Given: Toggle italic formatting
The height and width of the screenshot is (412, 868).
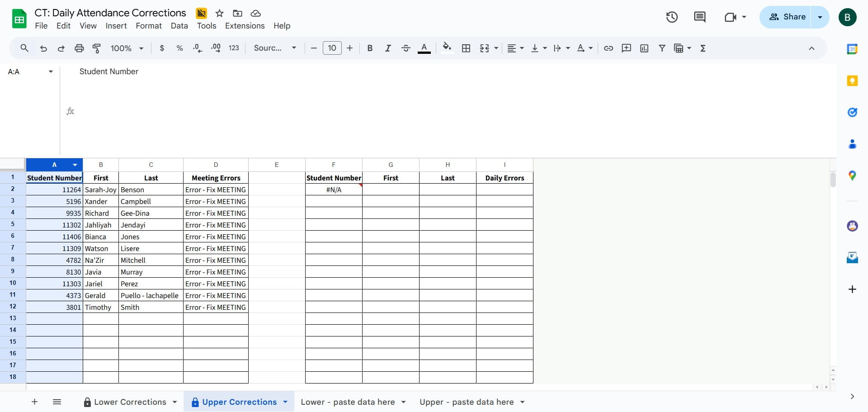Looking at the screenshot, I should (x=387, y=48).
